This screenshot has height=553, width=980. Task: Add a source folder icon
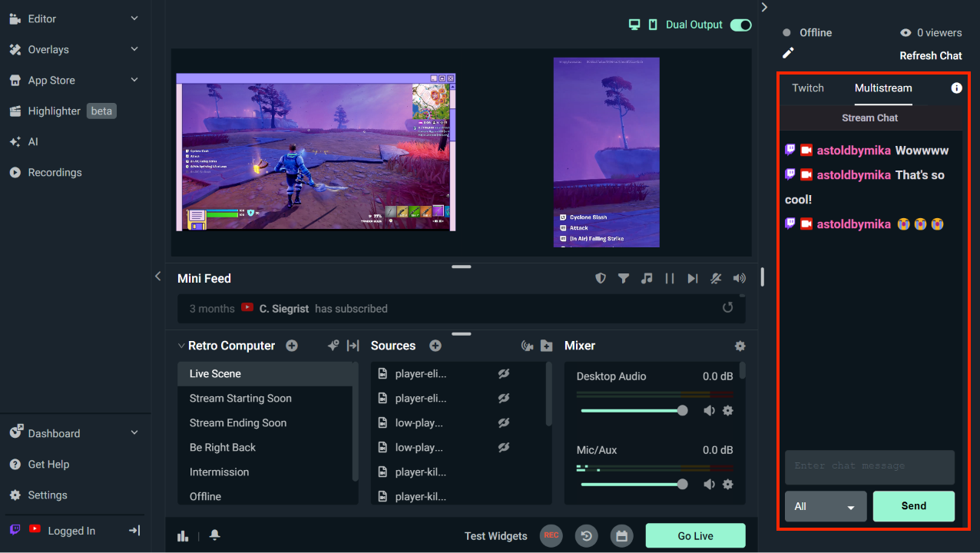[x=546, y=346]
